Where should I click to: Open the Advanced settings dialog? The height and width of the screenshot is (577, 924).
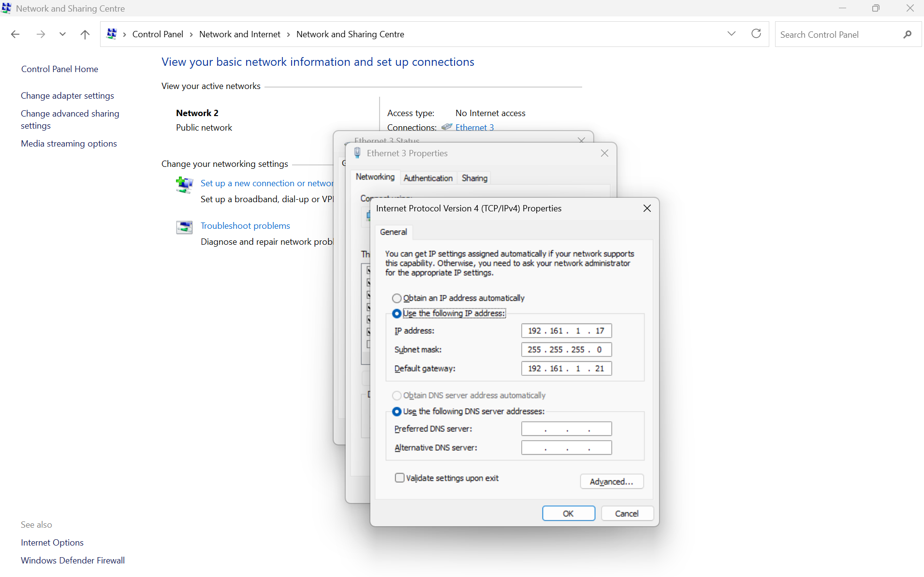tap(611, 481)
